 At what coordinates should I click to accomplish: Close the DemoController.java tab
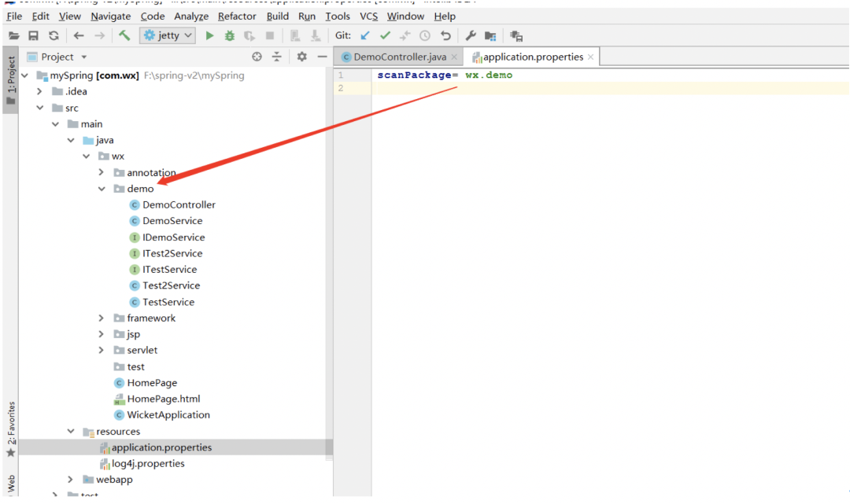(454, 57)
